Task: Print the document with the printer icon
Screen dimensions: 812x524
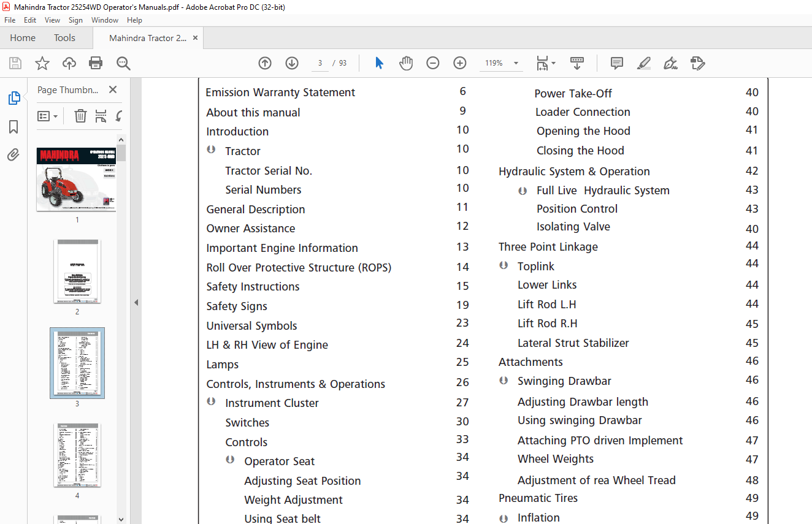Action: (x=96, y=63)
